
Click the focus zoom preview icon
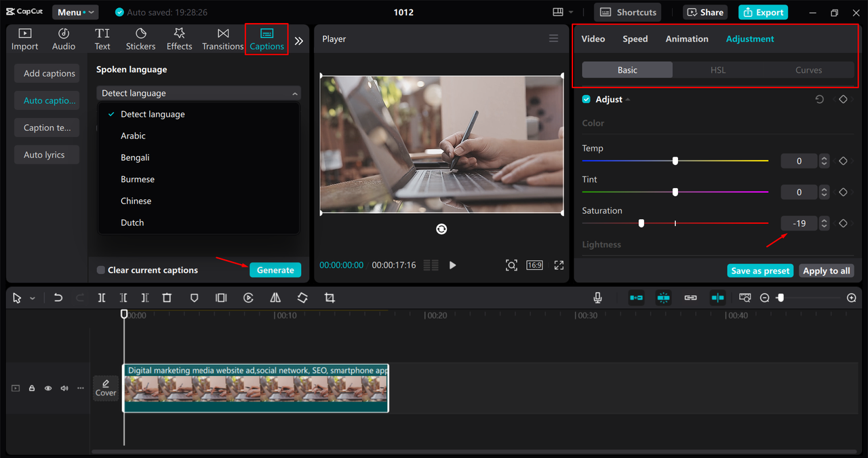(x=511, y=265)
